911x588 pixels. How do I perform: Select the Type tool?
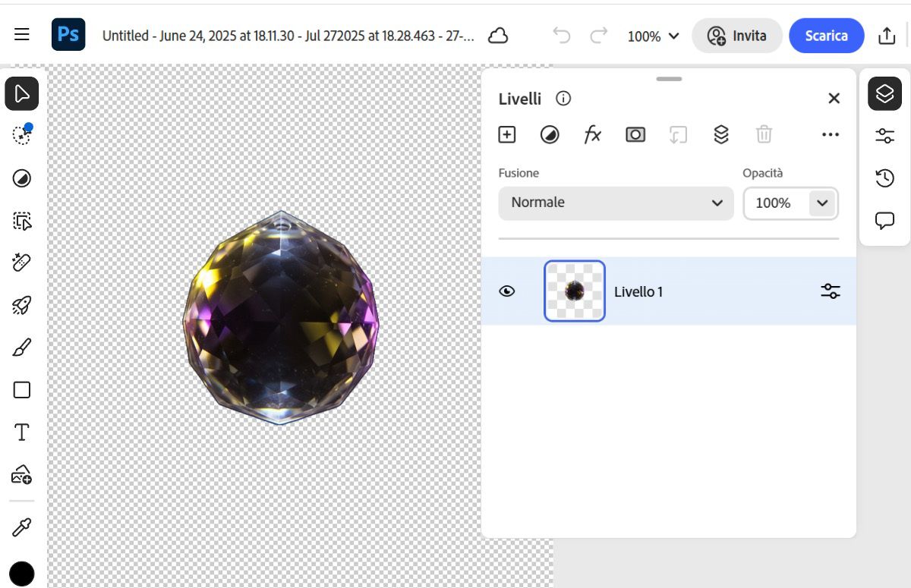tap(21, 432)
